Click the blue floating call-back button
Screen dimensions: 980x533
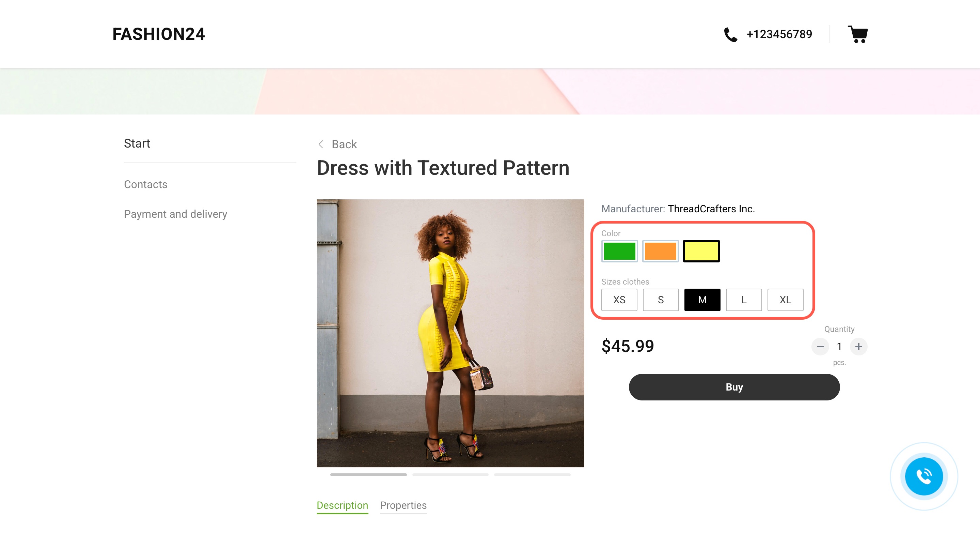click(923, 476)
